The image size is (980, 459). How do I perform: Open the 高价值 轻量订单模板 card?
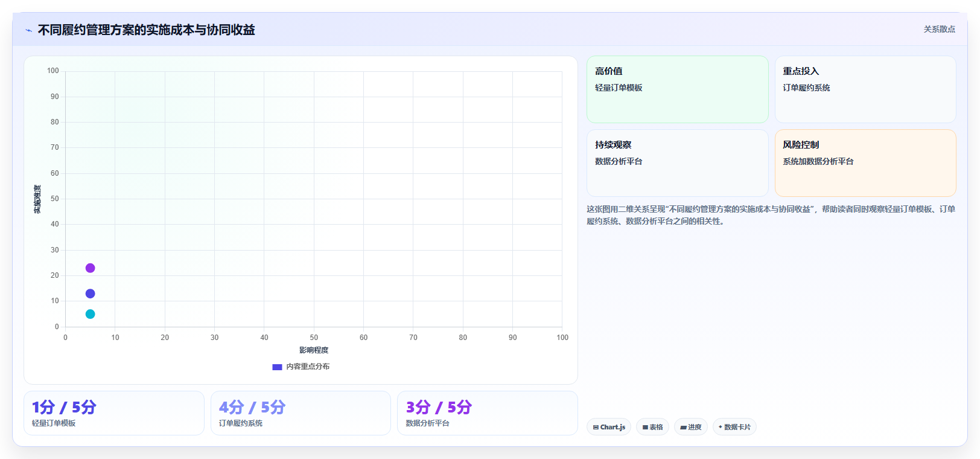(677, 89)
